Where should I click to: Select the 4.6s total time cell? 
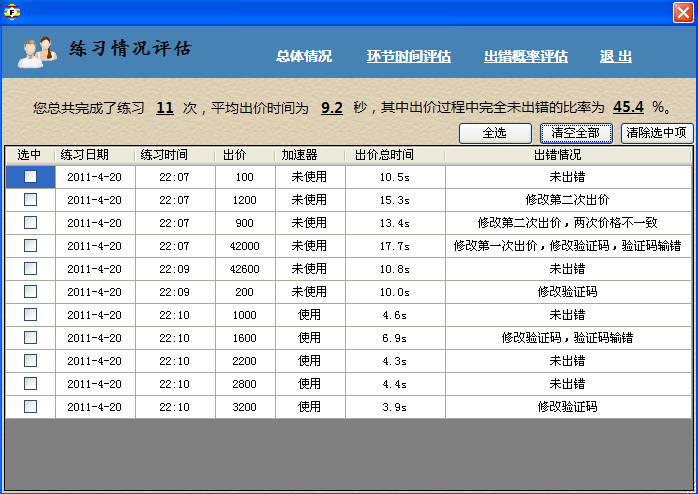tap(395, 315)
